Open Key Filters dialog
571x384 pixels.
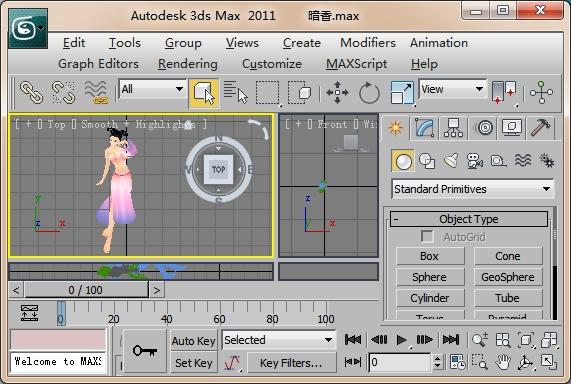click(x=291, y=363)
